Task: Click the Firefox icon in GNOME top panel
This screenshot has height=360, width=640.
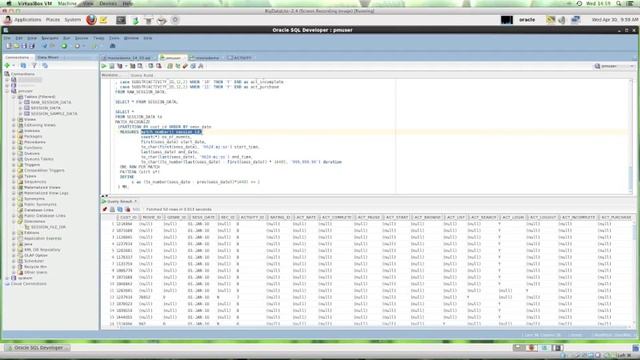Action: point(91,20)
